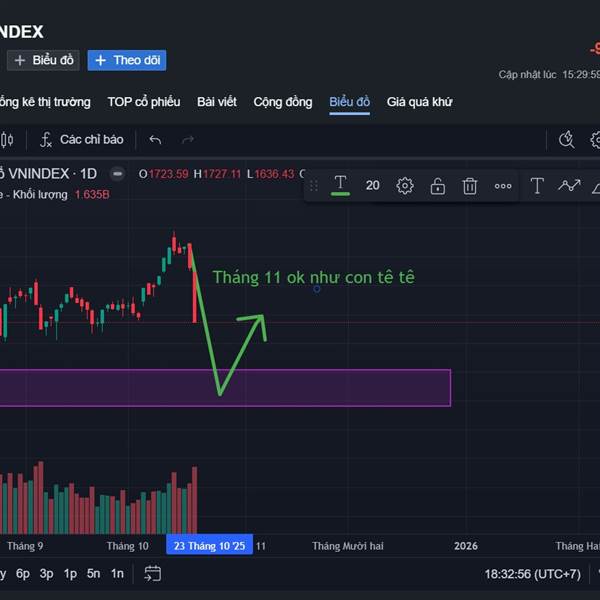Click the undo arrow icon
Screen dimensions: 600x600
pyautogui.click(x=155, y=140)
